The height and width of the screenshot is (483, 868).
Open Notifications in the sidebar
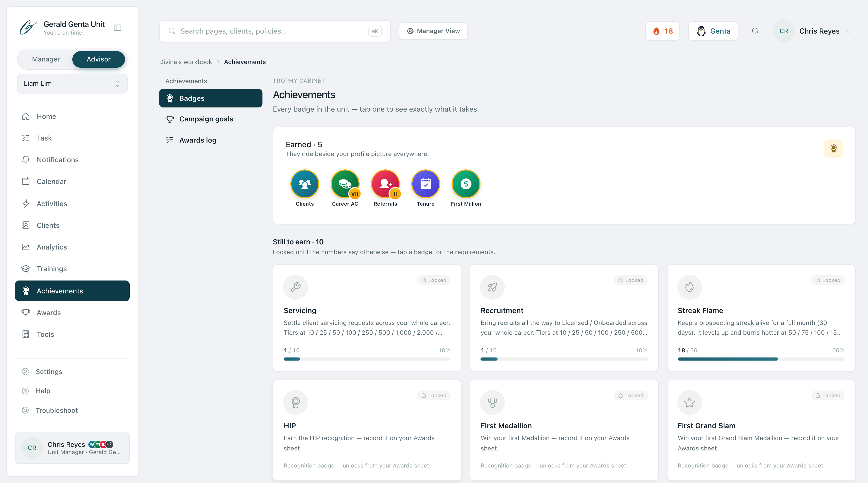pos(72,160)
